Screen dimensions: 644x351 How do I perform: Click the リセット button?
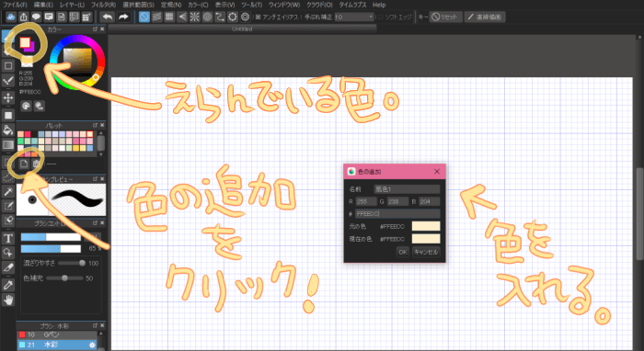[x=445, y=17]
